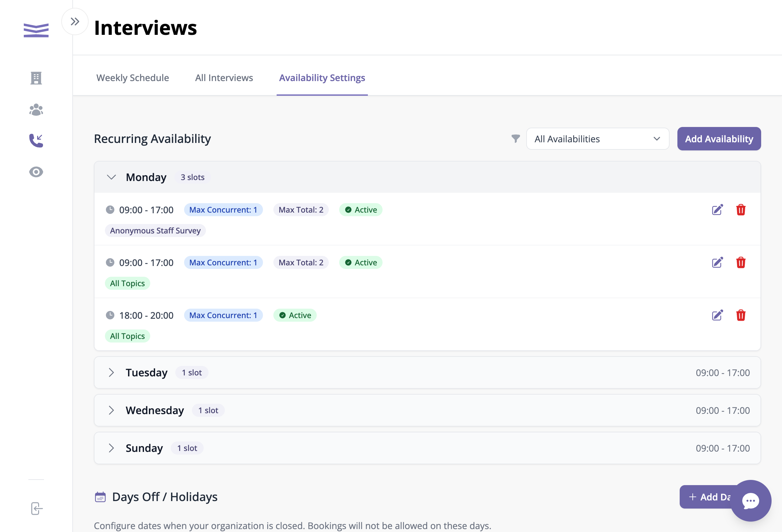Screen dimensions: 782x532
Task: Click the Tuesday 1 slot badge
Action: click(192, 372)
